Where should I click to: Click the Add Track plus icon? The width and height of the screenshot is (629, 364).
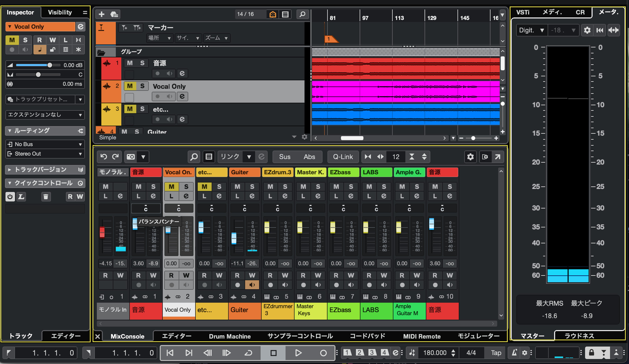(101, 14)
